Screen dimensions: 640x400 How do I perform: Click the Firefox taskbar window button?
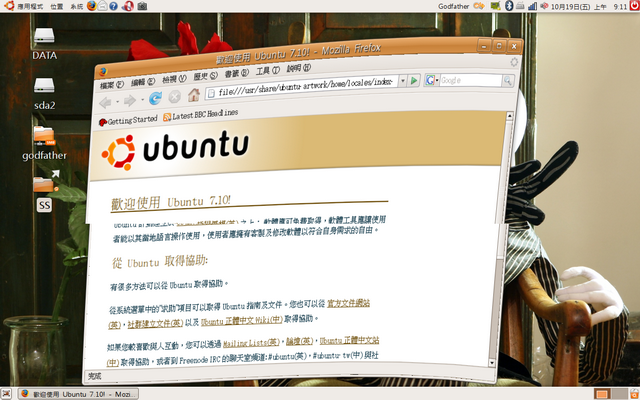tap(78, 394)
